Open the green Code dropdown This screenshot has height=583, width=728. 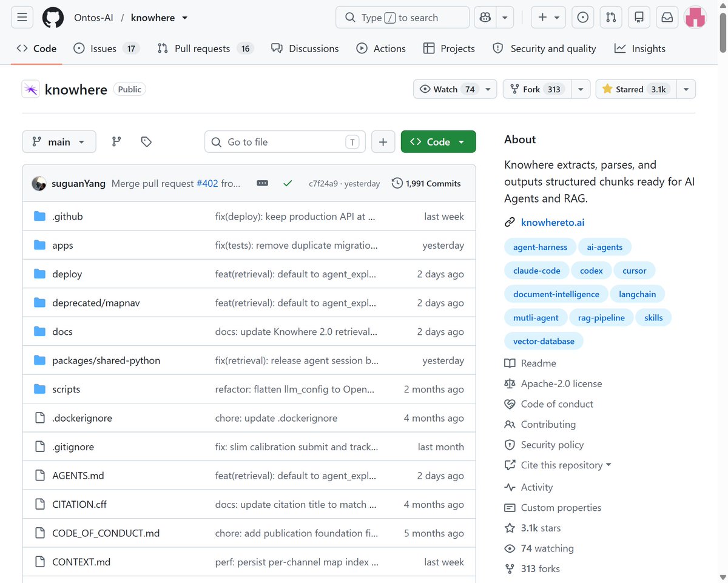pyautogui.click(x=438, y=142)
